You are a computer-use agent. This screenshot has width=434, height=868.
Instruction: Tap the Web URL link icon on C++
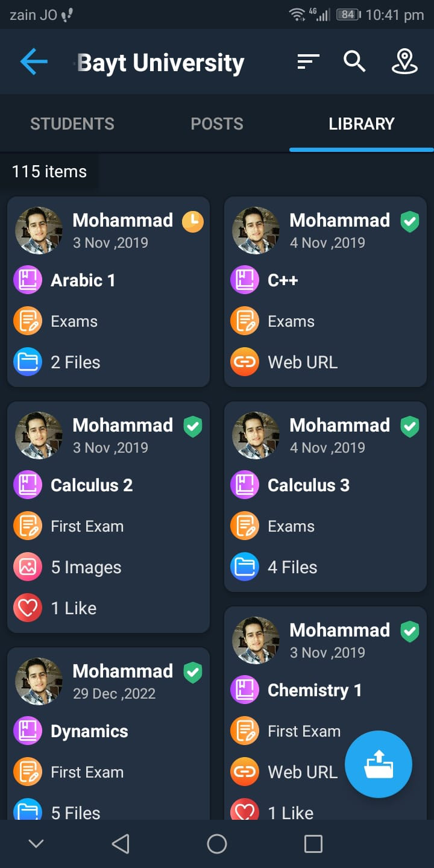pos(245,362)
